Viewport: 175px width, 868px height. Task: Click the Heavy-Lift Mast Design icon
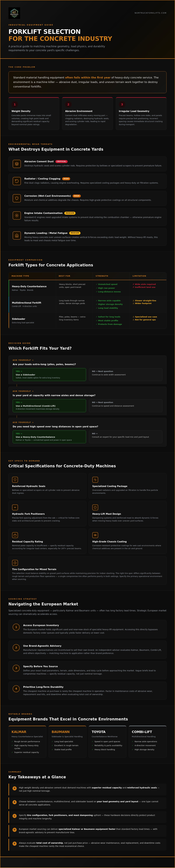point(95,507)
